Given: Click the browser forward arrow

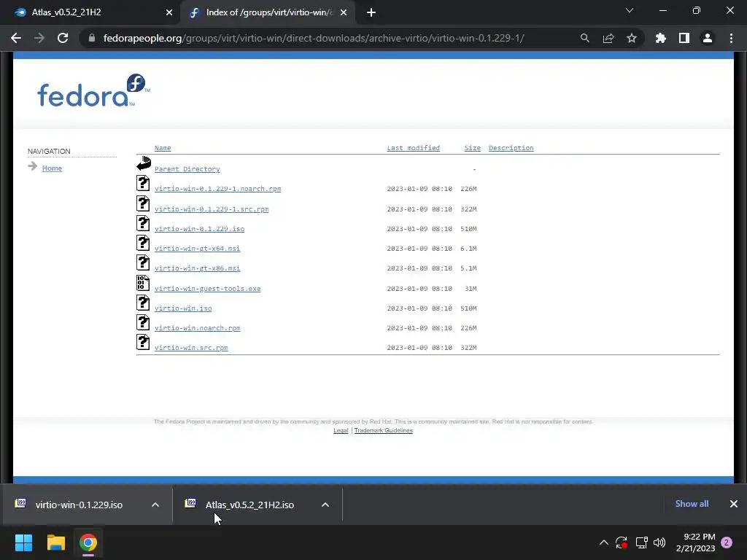Looking at the screenshot, I should (39, 38).
